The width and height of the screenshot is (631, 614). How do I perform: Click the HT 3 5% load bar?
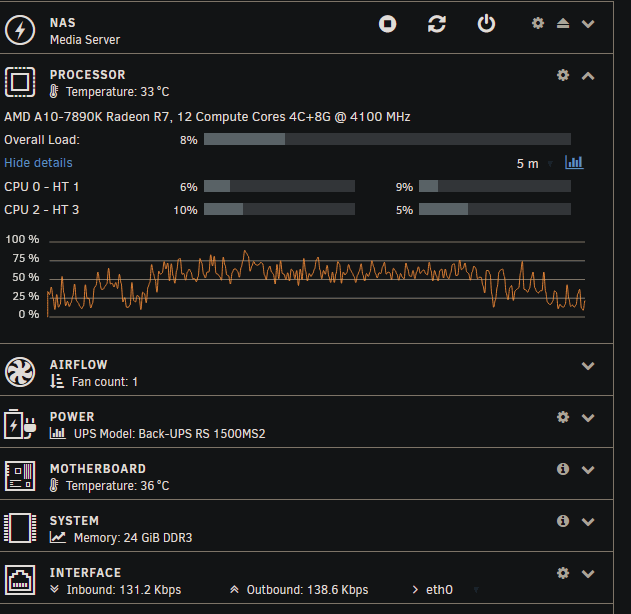pos(495,209)
